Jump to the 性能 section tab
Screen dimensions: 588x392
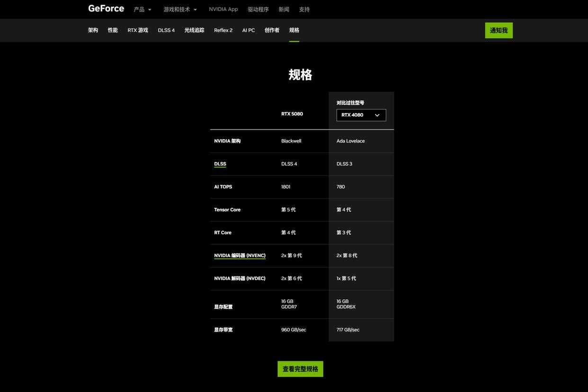[x=113, y=30]
